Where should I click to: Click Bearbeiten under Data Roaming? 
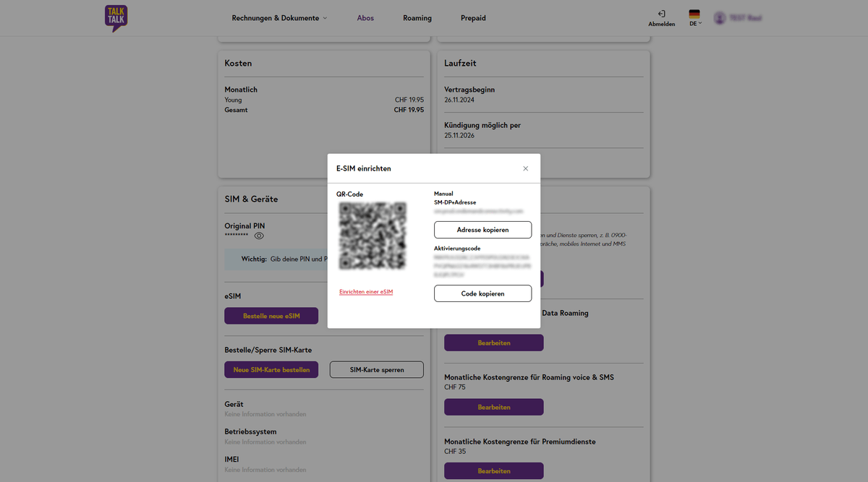click(494, 343)
